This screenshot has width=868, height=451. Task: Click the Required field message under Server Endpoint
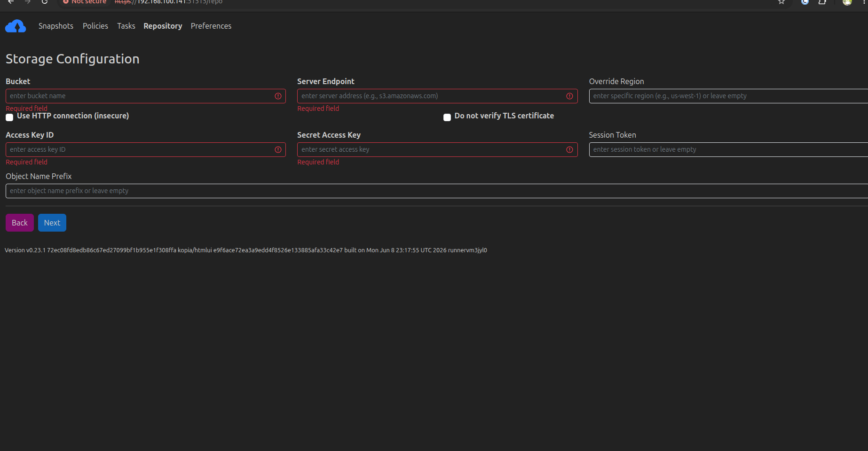click(x=318, y=109)
